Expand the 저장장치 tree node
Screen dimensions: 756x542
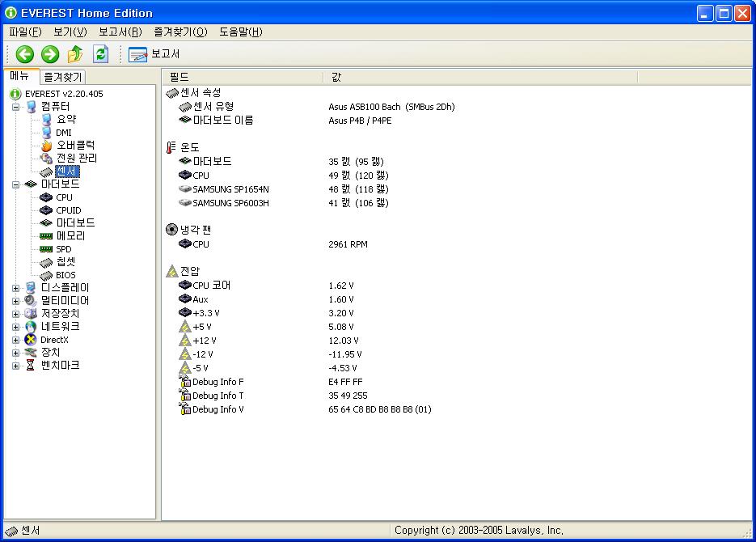tap(16, 315)
